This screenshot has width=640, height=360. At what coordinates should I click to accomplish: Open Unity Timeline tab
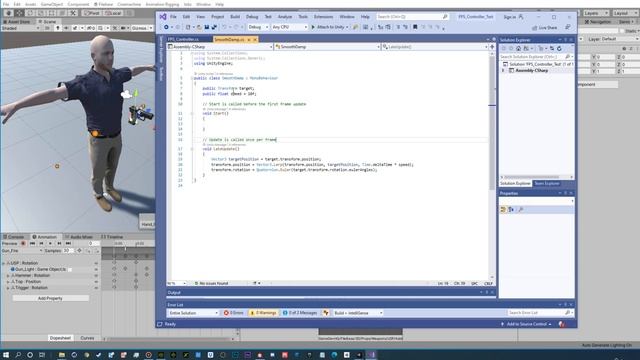pos(112,237)
